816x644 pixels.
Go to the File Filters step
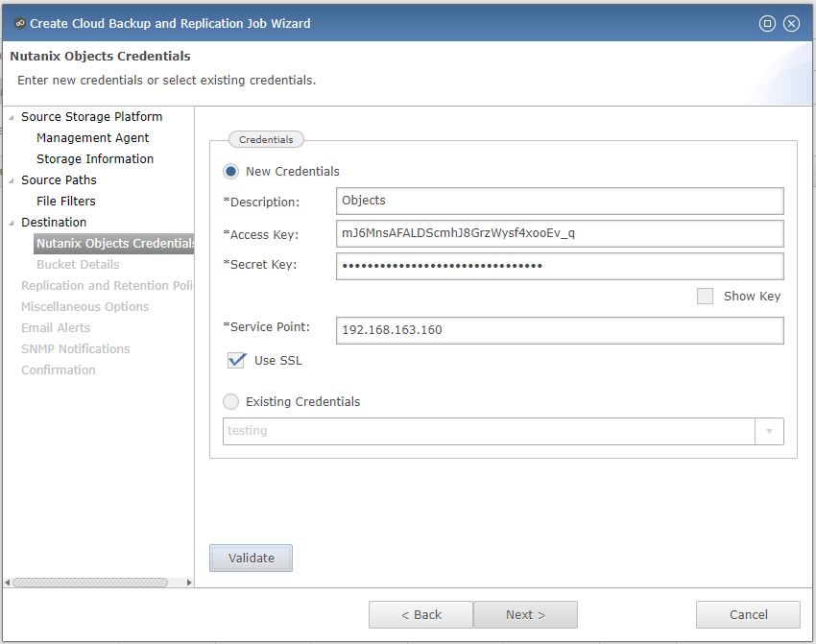pyautogui.click(x=66, y=201)
